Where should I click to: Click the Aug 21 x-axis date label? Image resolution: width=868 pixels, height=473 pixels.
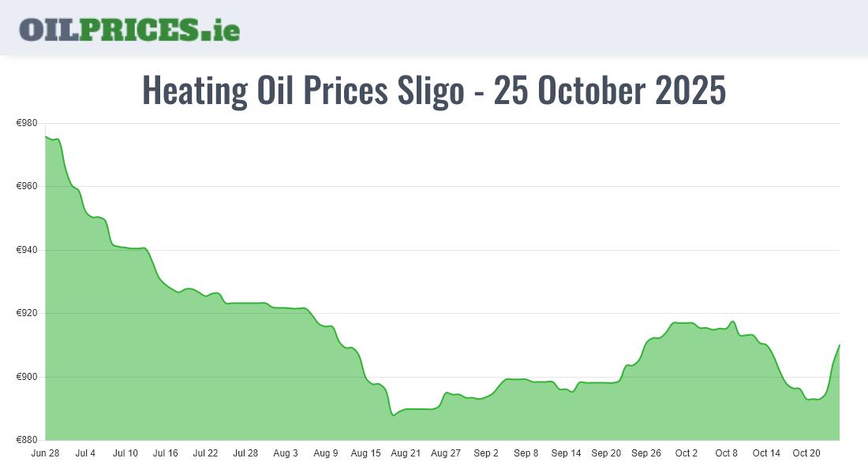click(x=406, y=453)
